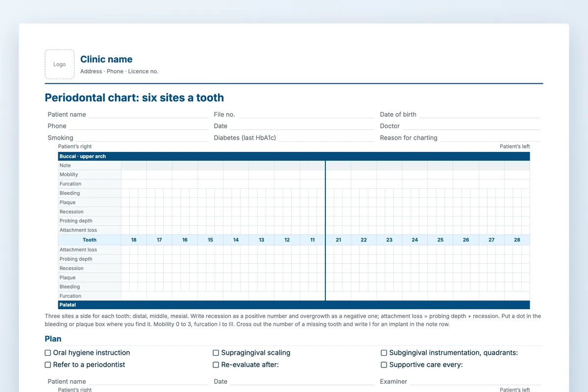588x392 pixels.
Task: Click the Patient name field in header
Action: [x=148, y=115]
